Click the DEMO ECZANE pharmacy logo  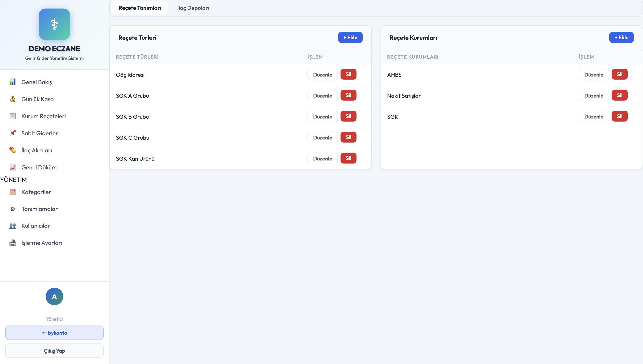click(x=54, y=24)
